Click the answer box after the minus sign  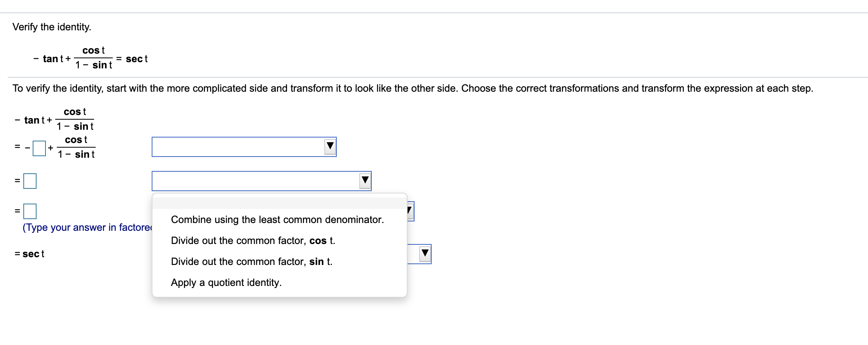tap(39, 148)
